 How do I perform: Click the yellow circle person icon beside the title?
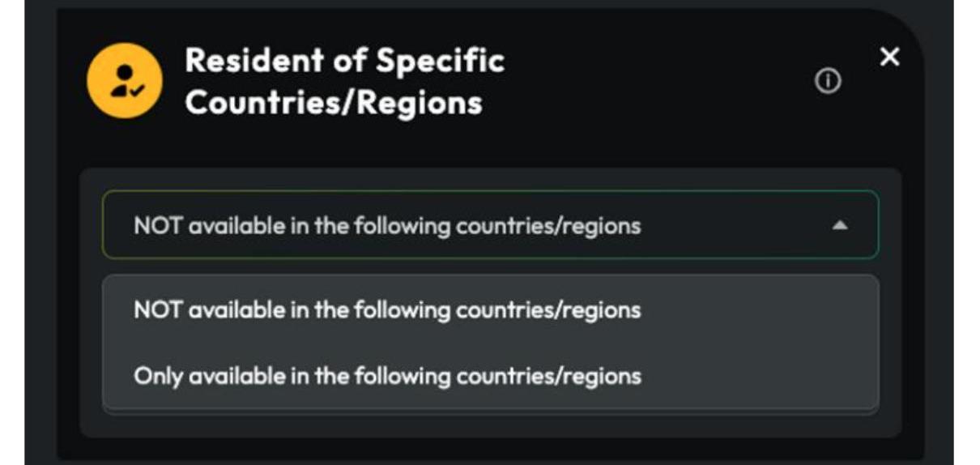(125, 81)
